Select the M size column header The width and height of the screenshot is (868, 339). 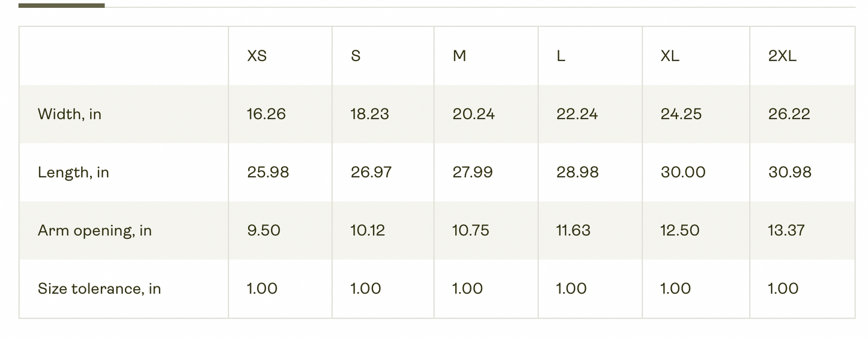pyautogui.click(x=460, y=56)
